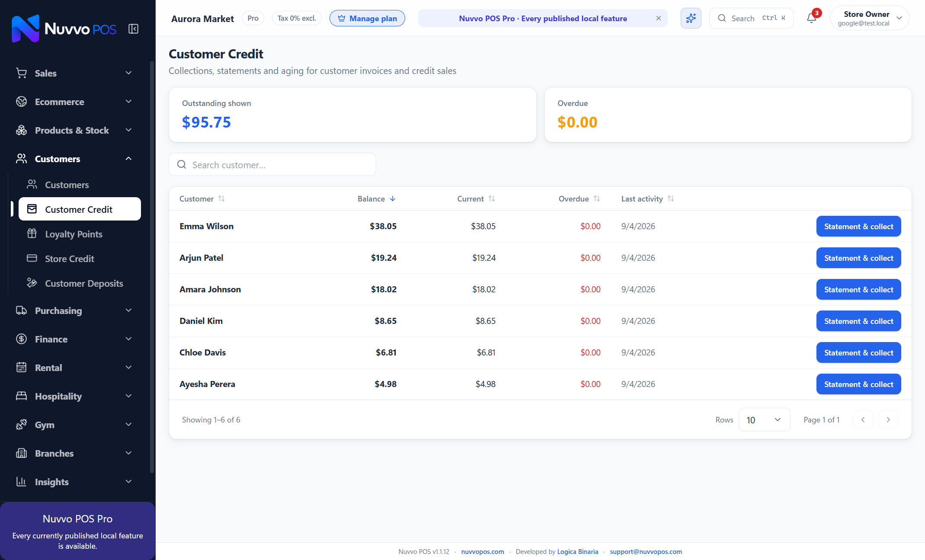Click the Branches building icon
925x560 pixels.
click(x=21, y=453)
